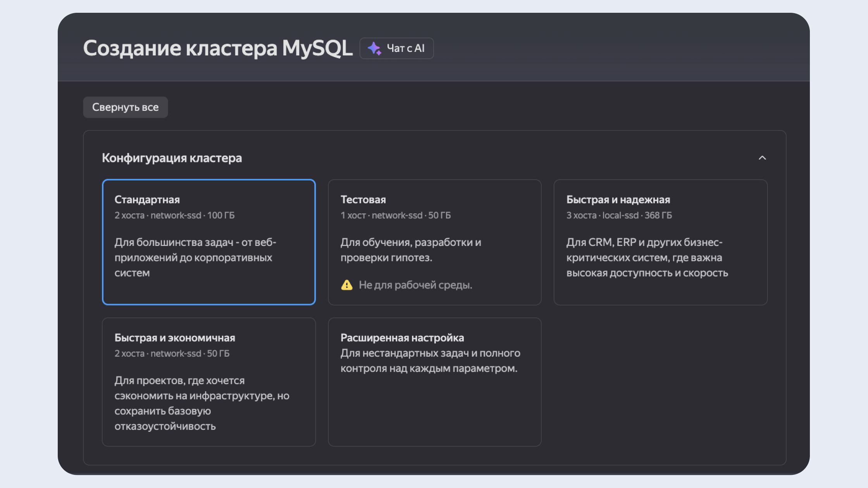Image resolution: width=868 pixels, height=488 pixels.
Task: Click Свернуть все button
Action: coord(126,107)
